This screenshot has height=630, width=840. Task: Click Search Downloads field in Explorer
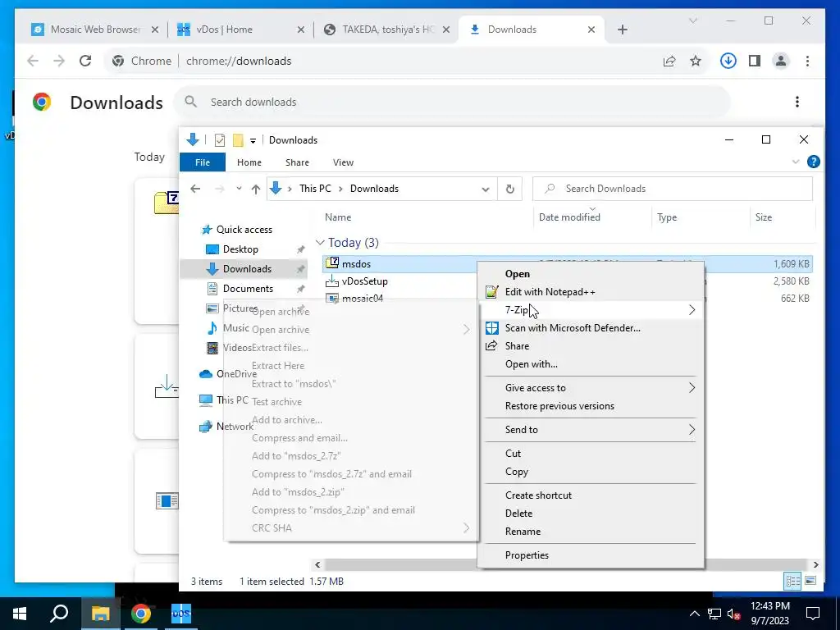[673, 189]
